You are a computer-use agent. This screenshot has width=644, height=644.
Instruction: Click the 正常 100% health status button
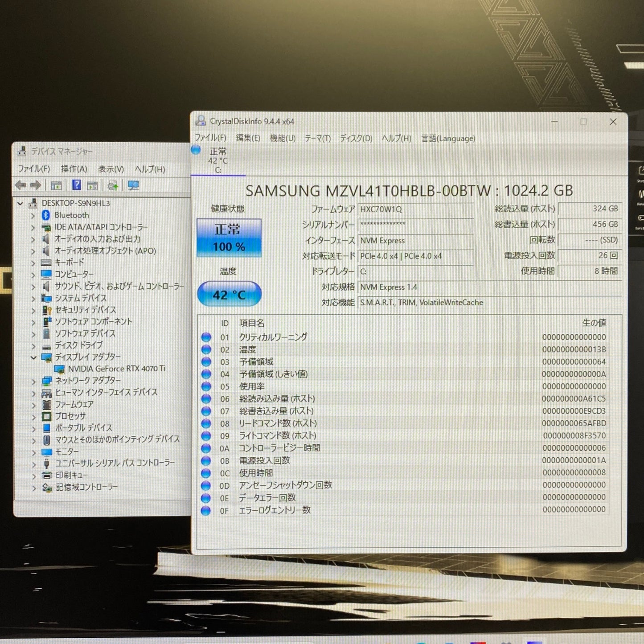229,238
